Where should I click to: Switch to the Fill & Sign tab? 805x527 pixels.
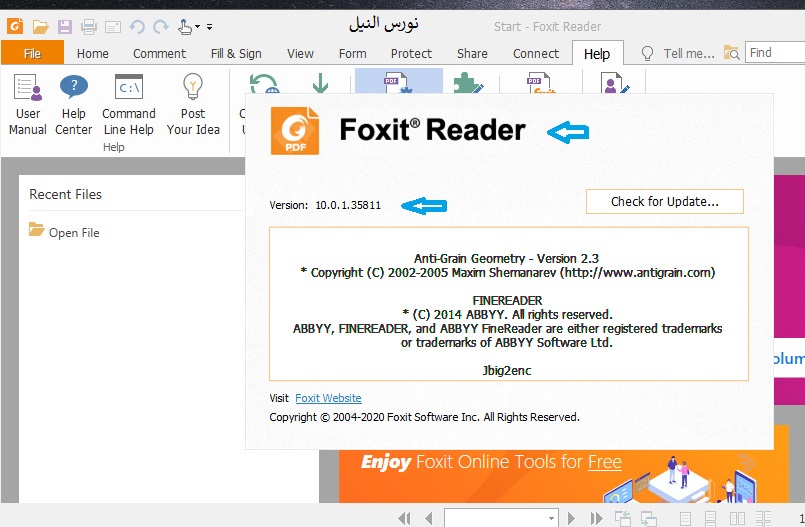point(236,53)
